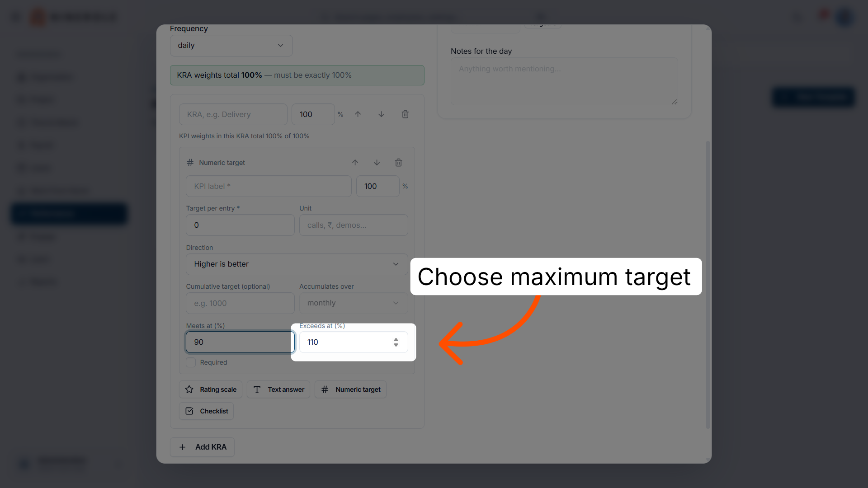Tick the Required checkbox
This screenshot has height=488, width=868.
click(x=191, y=362)
